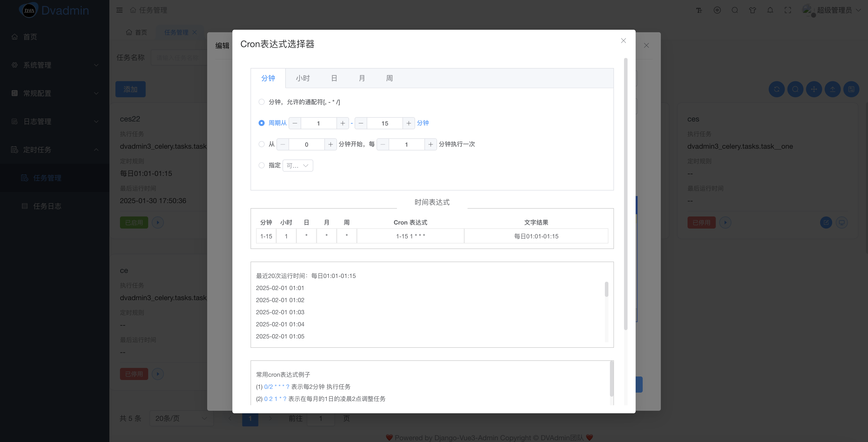Expand 超级管理员 user menu
The image size is (868, 442).
(x=834, y=10)
